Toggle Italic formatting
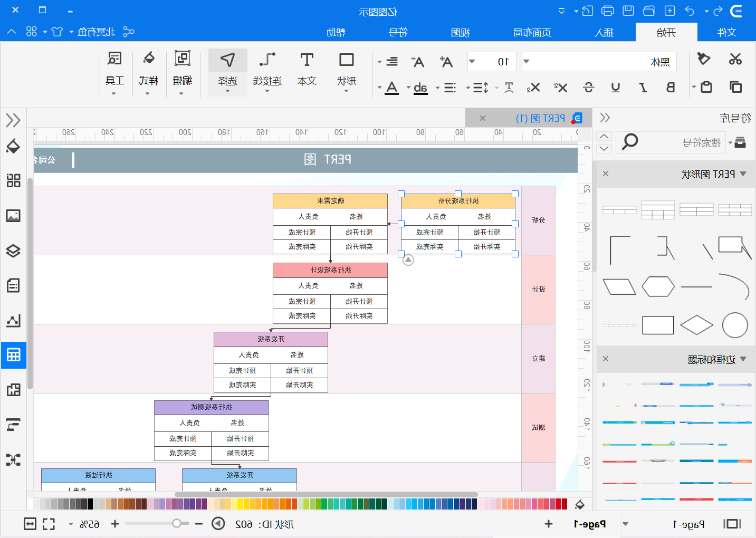Viewport: 756px width, 538px height. click(x=643, y=87)
